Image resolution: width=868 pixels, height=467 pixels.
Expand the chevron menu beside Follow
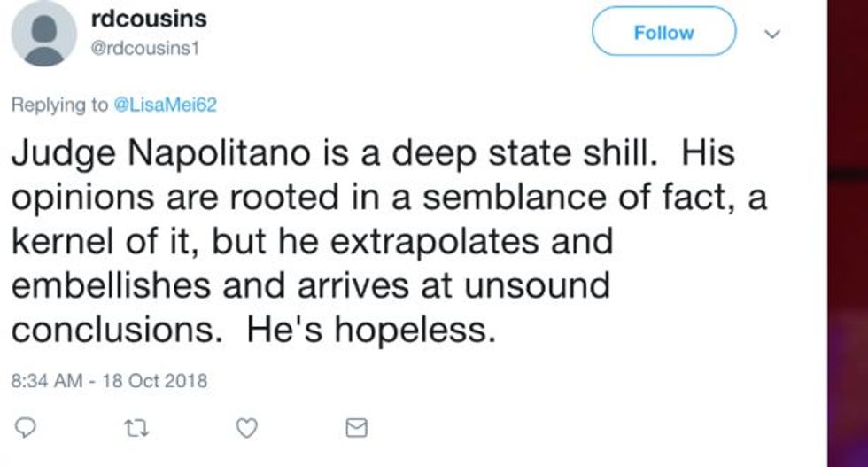(772, 34)
